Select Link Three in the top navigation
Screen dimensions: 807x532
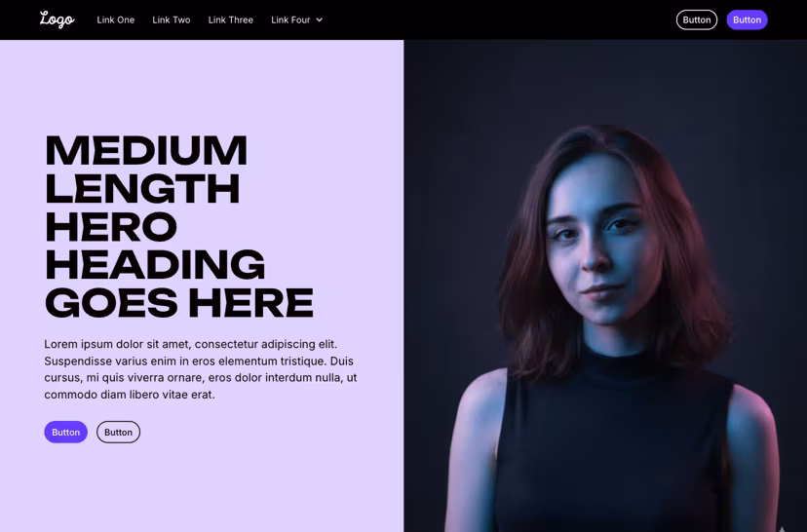click(231, 20)
